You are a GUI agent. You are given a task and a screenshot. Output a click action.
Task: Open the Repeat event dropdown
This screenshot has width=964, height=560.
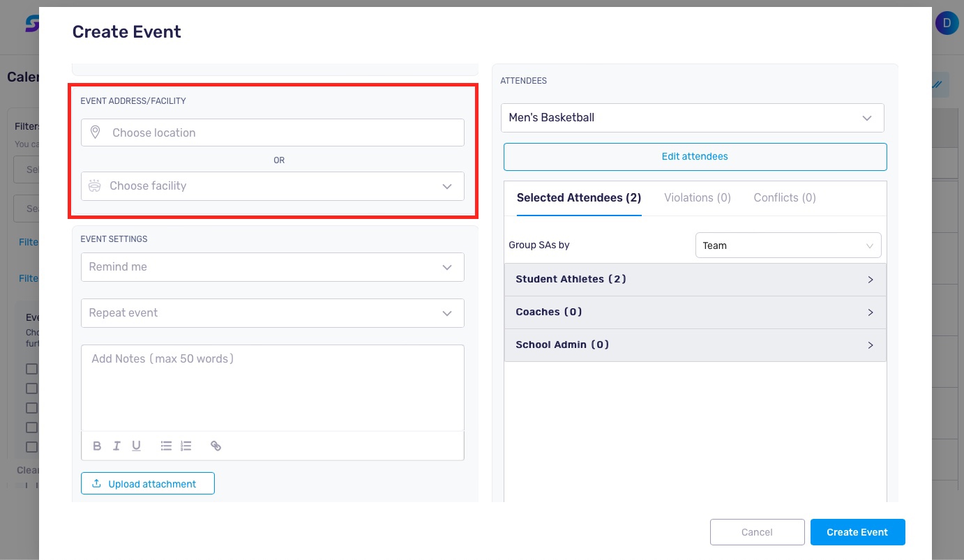[273, 313]
